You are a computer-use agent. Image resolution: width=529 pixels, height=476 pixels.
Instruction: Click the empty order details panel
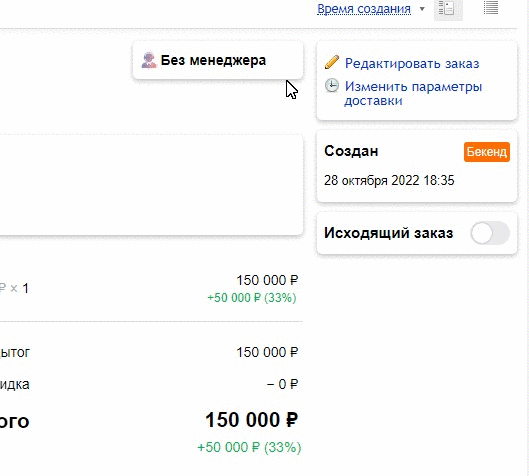151,185
